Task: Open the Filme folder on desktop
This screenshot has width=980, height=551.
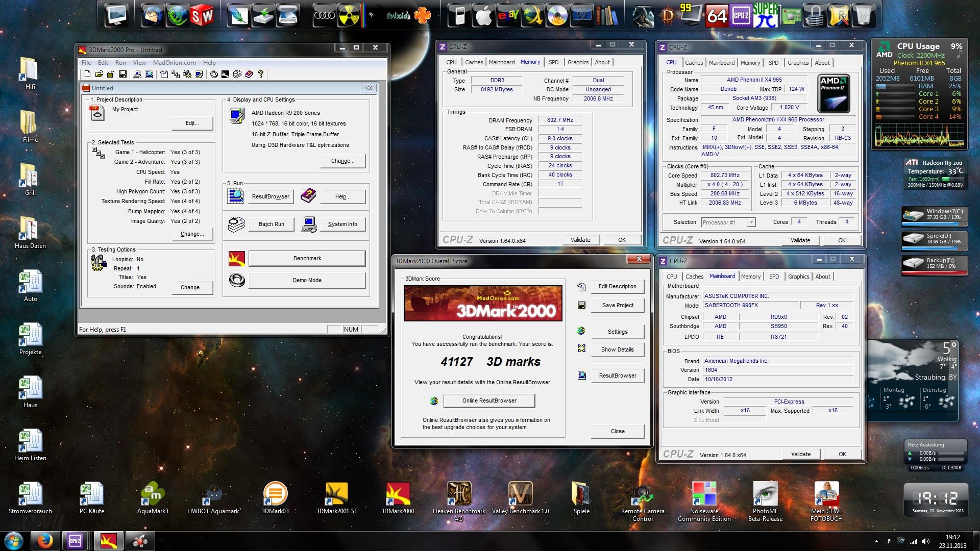Action: 30,126
